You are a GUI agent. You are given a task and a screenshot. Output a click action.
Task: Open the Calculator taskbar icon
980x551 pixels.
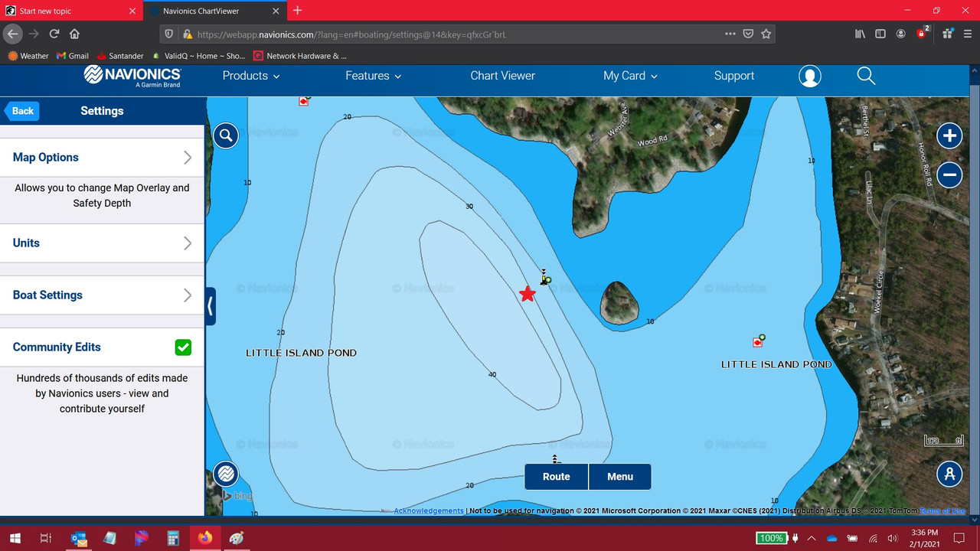(173, 538)
